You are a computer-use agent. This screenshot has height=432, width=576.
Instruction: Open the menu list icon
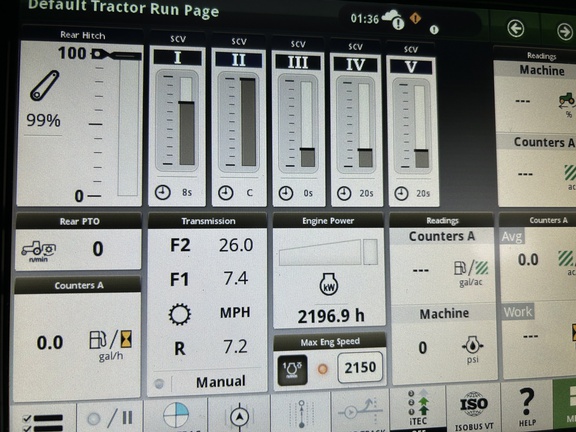pos(43,422)
